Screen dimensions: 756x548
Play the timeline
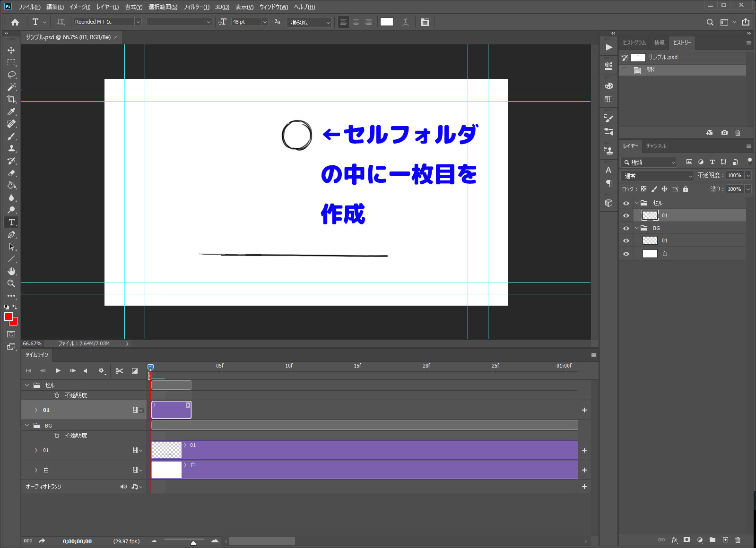(58, 371)
